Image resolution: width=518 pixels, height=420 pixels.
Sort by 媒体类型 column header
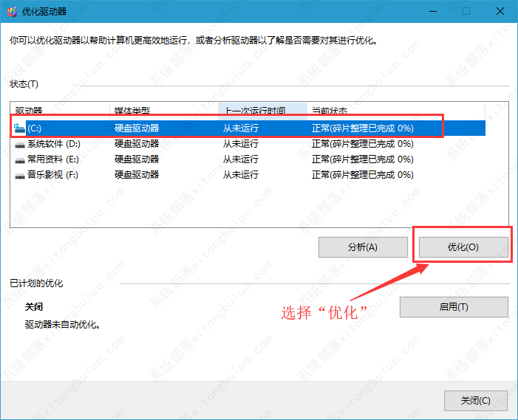pos(164,109)
